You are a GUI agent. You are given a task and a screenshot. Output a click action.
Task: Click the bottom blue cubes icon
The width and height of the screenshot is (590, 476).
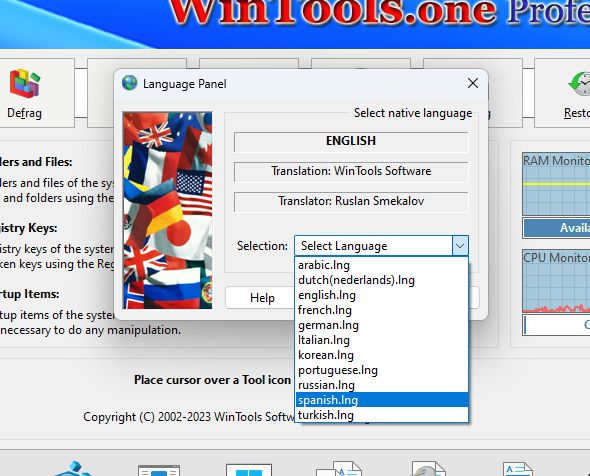coord(73,469)
